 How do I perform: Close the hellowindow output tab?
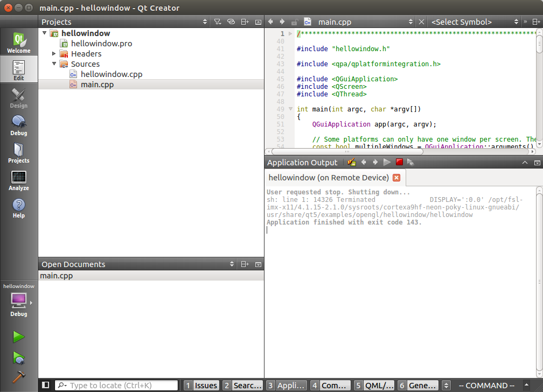pos(396,178)
